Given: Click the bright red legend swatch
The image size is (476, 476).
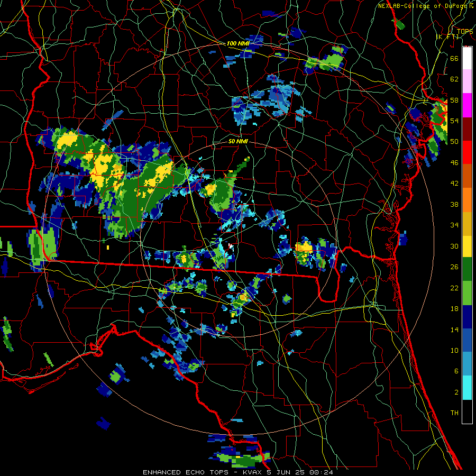Looking at the screenshot, I should pos(467,152).
